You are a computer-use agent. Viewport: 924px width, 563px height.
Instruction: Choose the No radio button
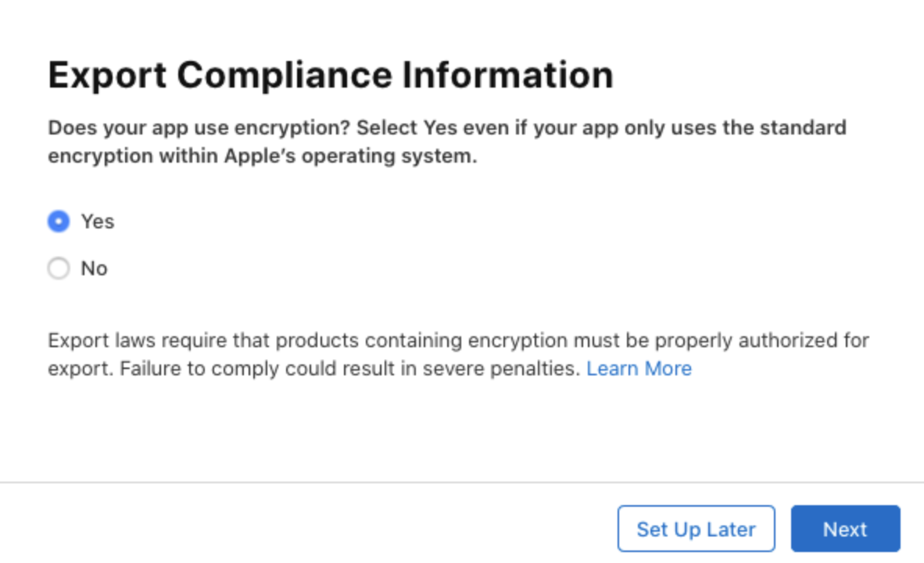tap(59, 269)
